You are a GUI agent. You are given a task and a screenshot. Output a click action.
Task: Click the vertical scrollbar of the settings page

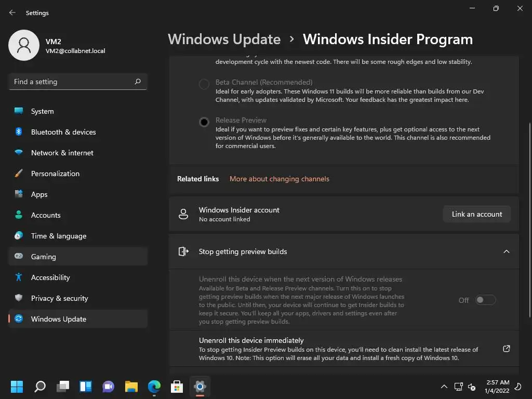529,220
